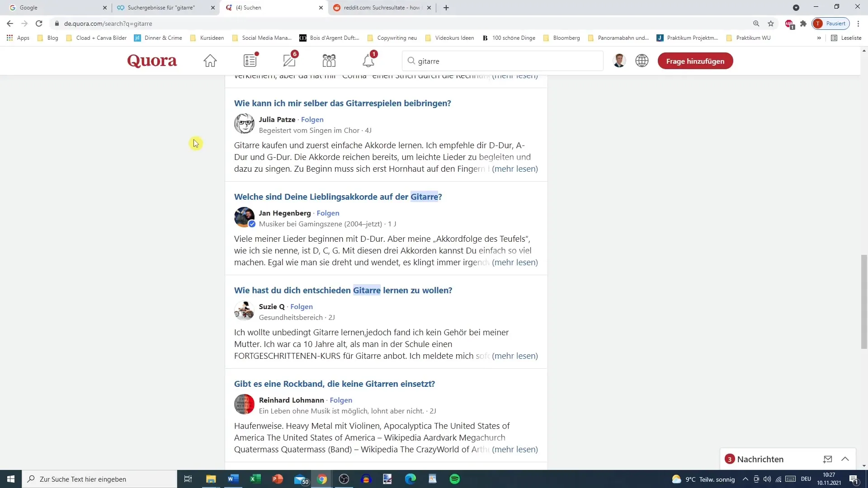Expand Suzie Q's answer with mehr lesen

(515, 356)
